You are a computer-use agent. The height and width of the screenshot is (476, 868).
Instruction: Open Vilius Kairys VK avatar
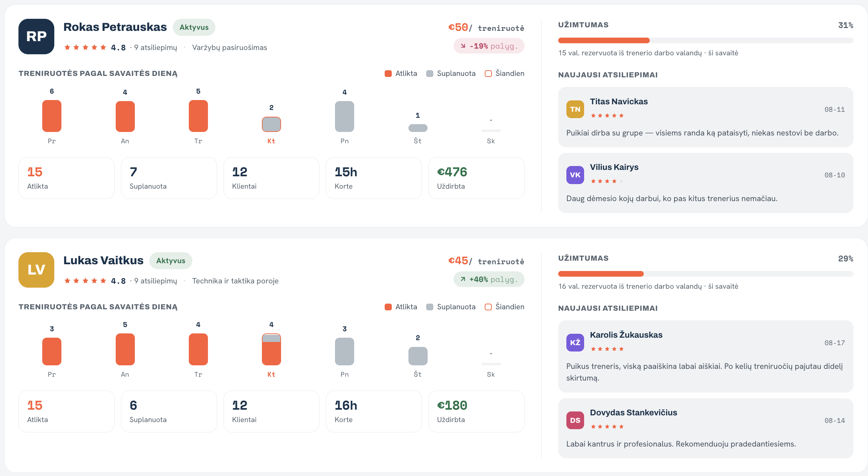(575, 175)
